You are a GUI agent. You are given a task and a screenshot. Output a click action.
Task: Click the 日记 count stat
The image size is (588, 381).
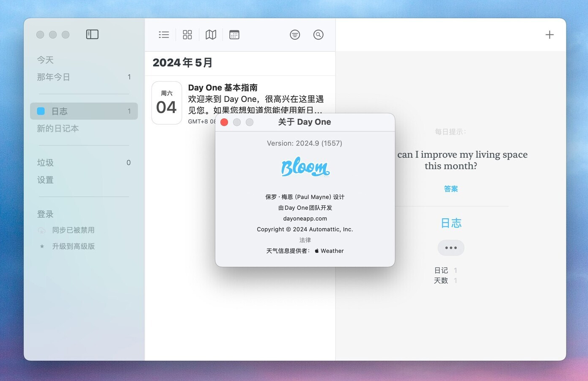[445, 270]
